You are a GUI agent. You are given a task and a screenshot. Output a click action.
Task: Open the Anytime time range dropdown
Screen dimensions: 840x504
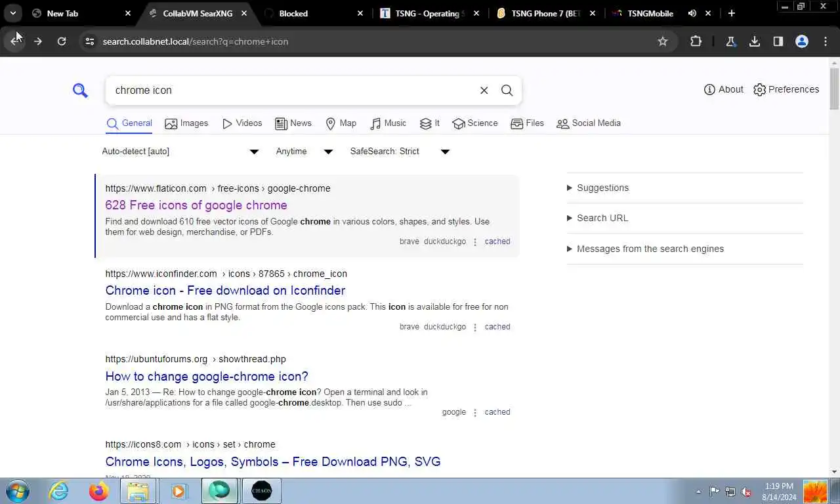coord(304,152)
